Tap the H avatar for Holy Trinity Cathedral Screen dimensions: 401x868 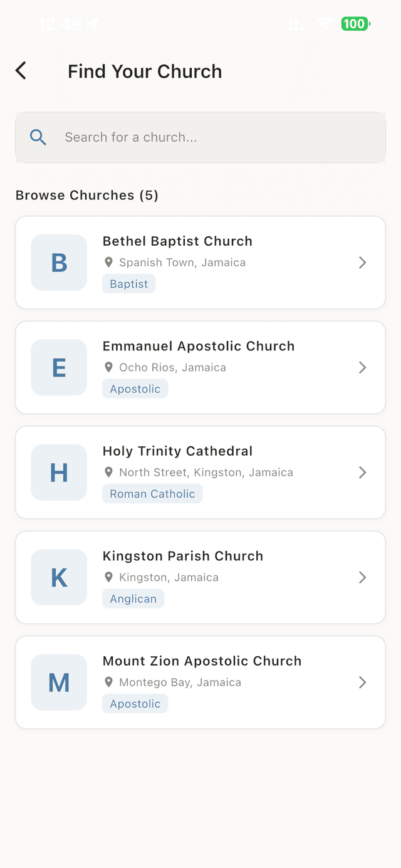pyautogui.click(x=59, y=473)
